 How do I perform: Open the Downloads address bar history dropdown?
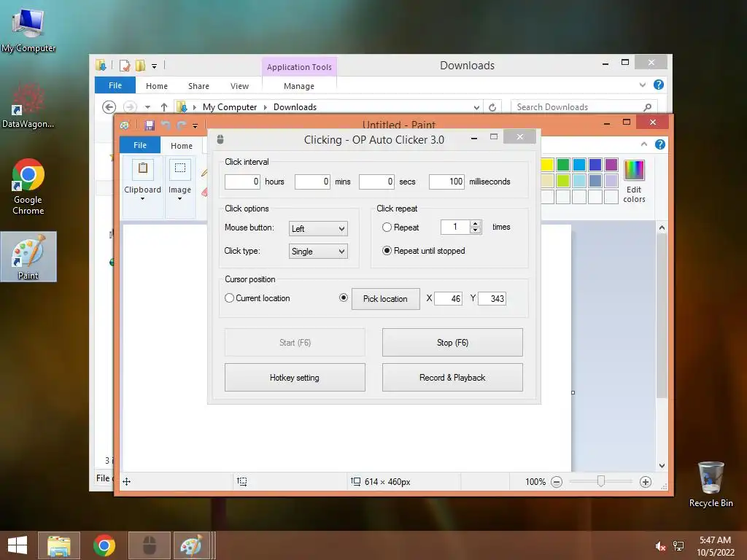(x=476, y=108)
